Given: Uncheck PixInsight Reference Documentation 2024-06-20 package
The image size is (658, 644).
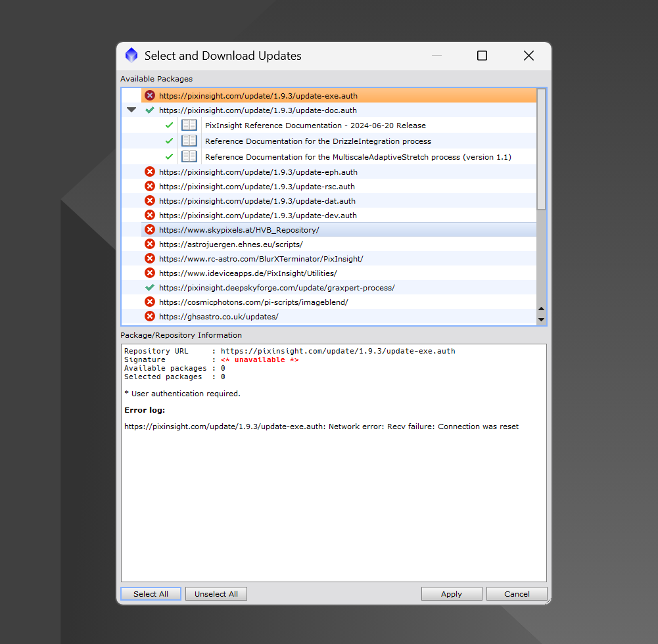Looking at the screenshot, I should (x=169, y=125).
